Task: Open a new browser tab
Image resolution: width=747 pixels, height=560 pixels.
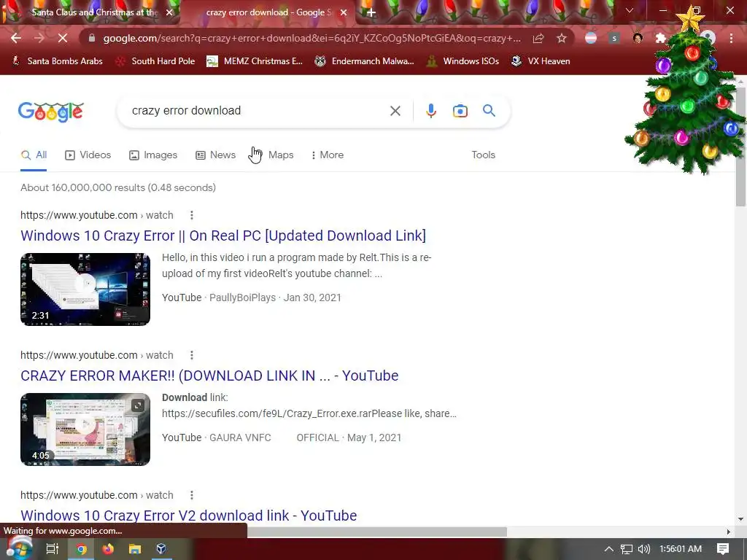Action: point(371,13)
